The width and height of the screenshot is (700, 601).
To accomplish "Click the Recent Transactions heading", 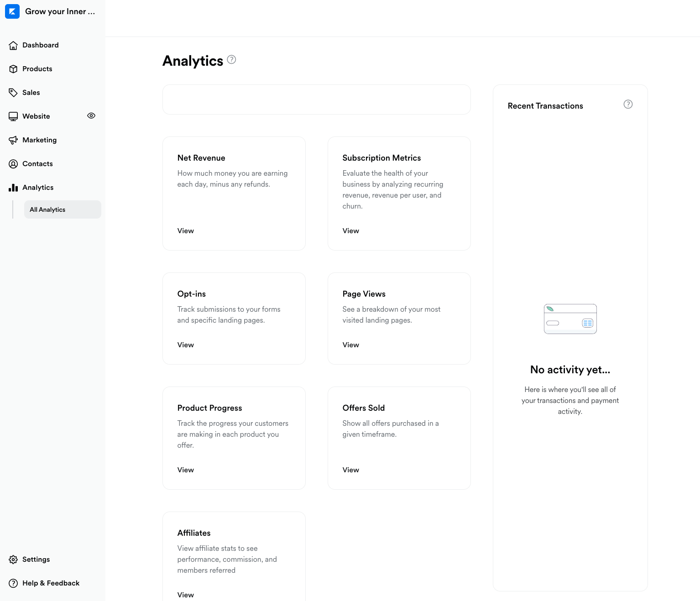I will 545,106.
